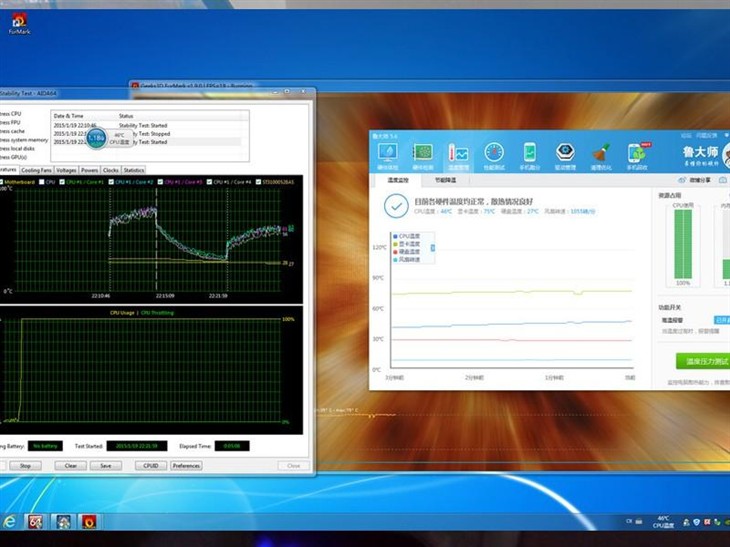The width and height of the screenshot is (730, 547).
Task: Click the CPUID button in AIDA64
Action: click(151, 466)
